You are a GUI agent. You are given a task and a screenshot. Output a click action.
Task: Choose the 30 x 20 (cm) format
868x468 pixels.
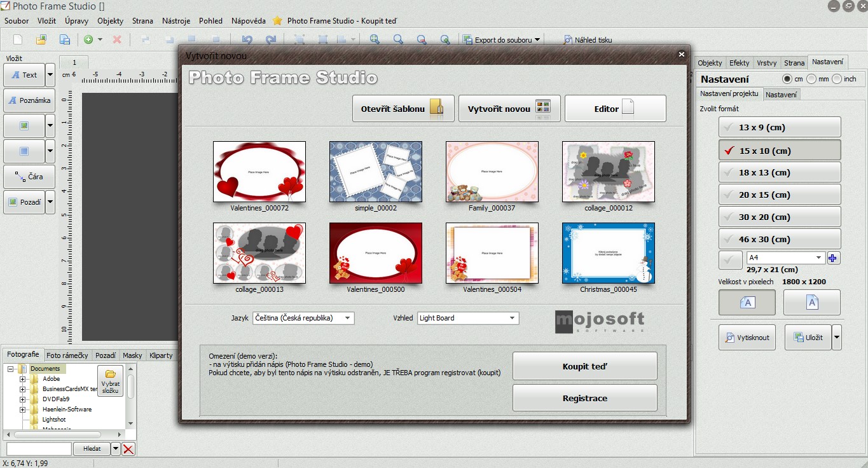[780, 217]
